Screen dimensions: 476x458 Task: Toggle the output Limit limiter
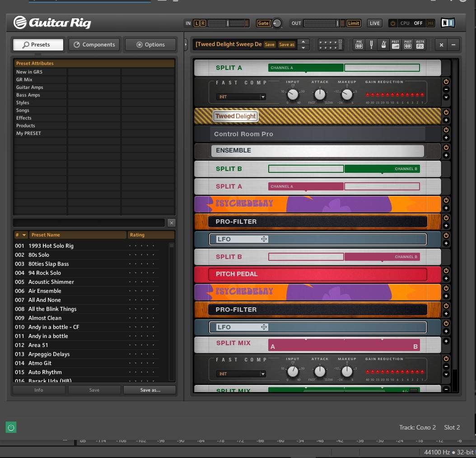353,23
